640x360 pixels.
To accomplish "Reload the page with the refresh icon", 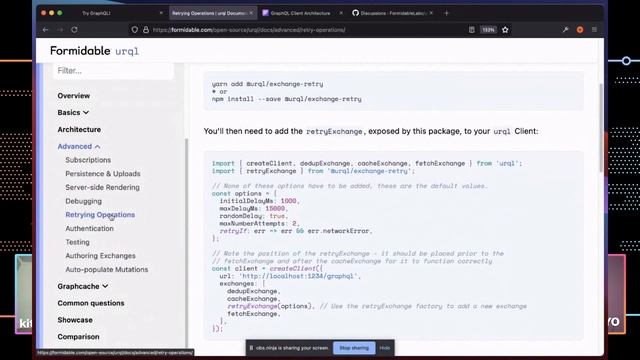I will pos(74,30).
